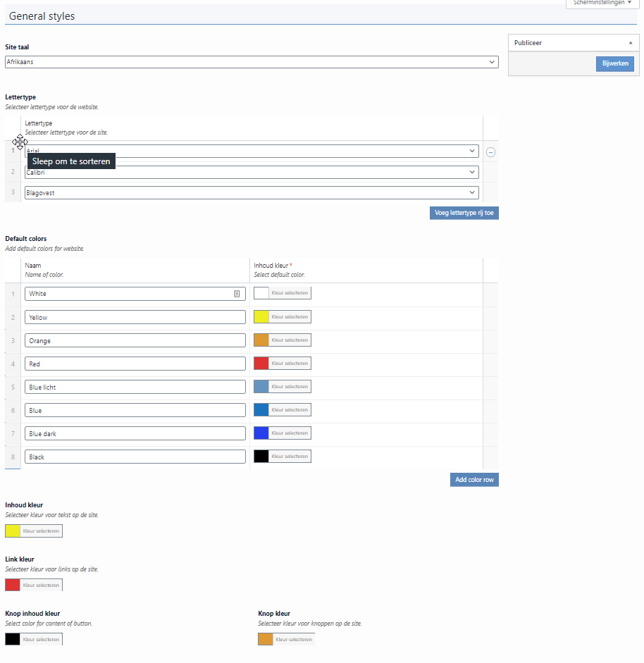Open the Link kleur red color picker
Viewport: 644px width, 663px height.
coord(34,585)
